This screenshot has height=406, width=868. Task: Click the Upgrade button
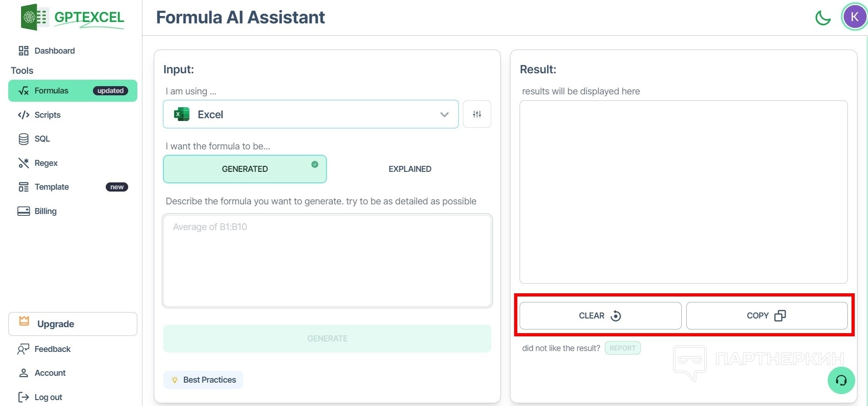pos(72,324)
